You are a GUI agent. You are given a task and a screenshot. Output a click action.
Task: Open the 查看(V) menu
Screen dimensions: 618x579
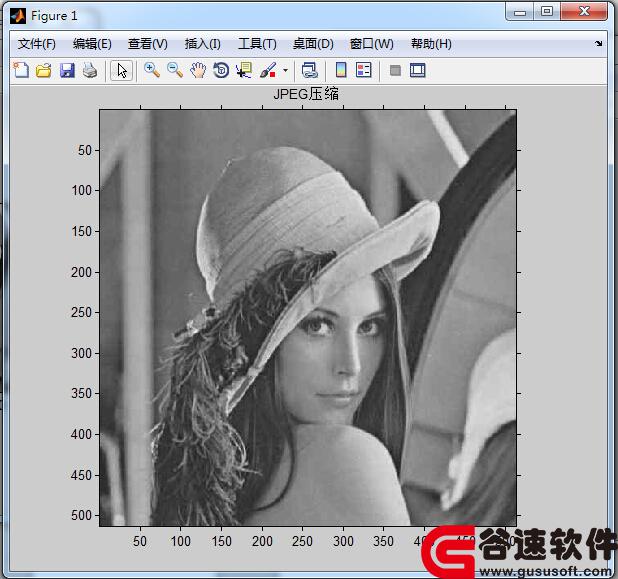click(x=148, y=44)
